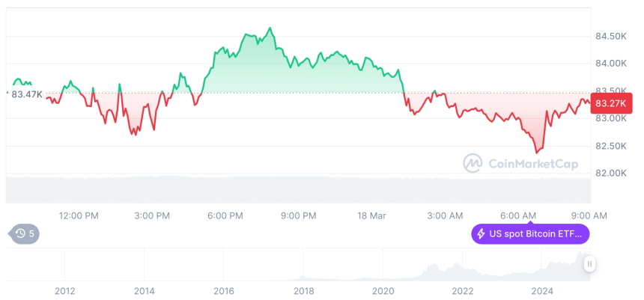The width and height of the screenshot is (644, 300).
Task: Click the 82.00K price axis label
Action: click(611, 173)
